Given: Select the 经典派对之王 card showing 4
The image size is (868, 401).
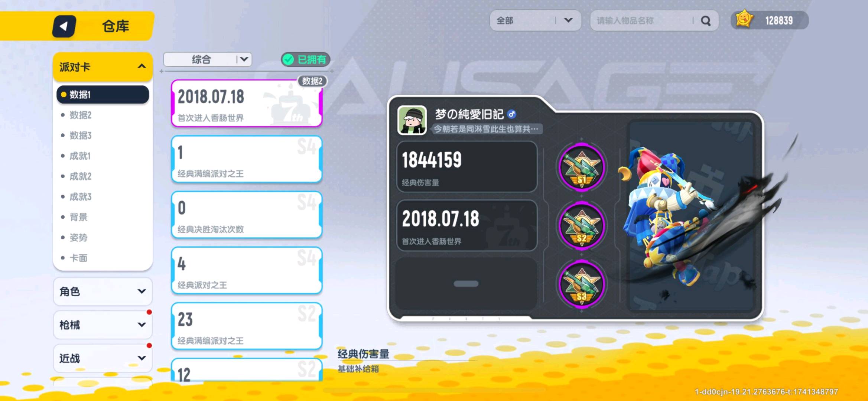Looking at the screenshot, I should click(x=247, y=271).
